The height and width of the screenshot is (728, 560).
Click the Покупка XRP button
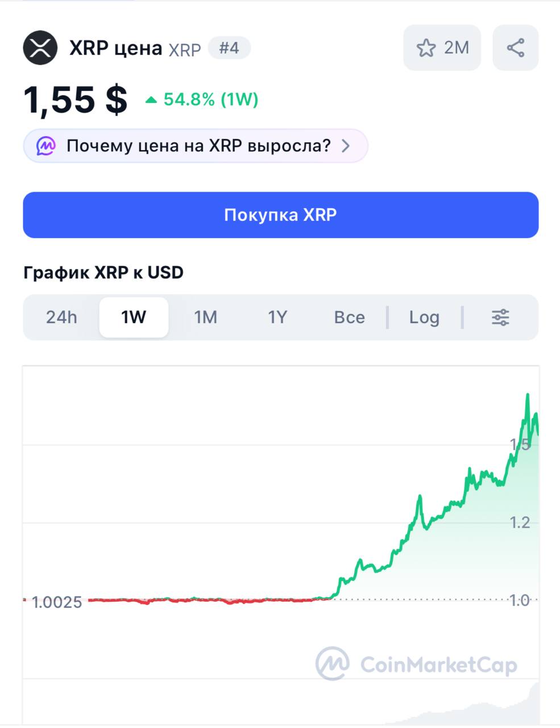[x=281, y=215]
